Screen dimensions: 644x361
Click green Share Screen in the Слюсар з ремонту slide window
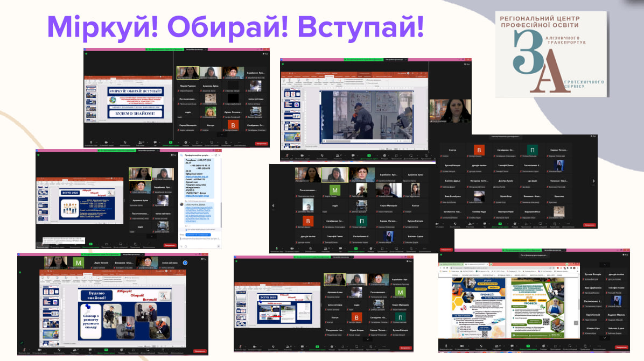(106, 351)
